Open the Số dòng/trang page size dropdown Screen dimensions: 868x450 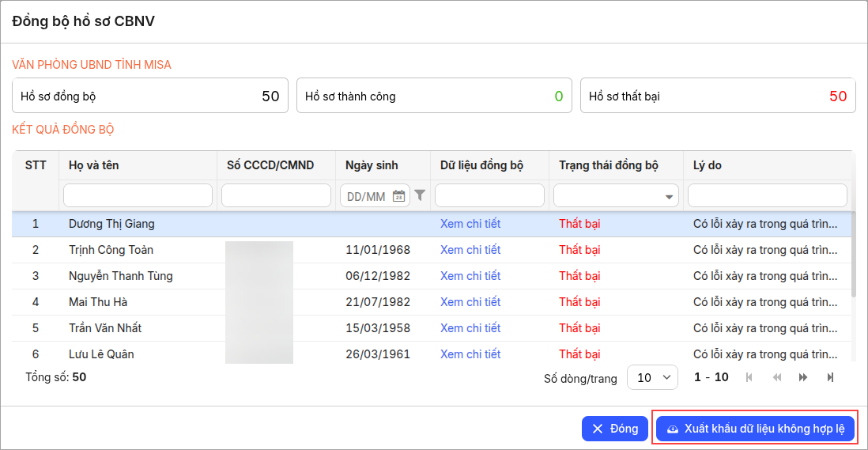pyautogui.click(x=652, y=378)
